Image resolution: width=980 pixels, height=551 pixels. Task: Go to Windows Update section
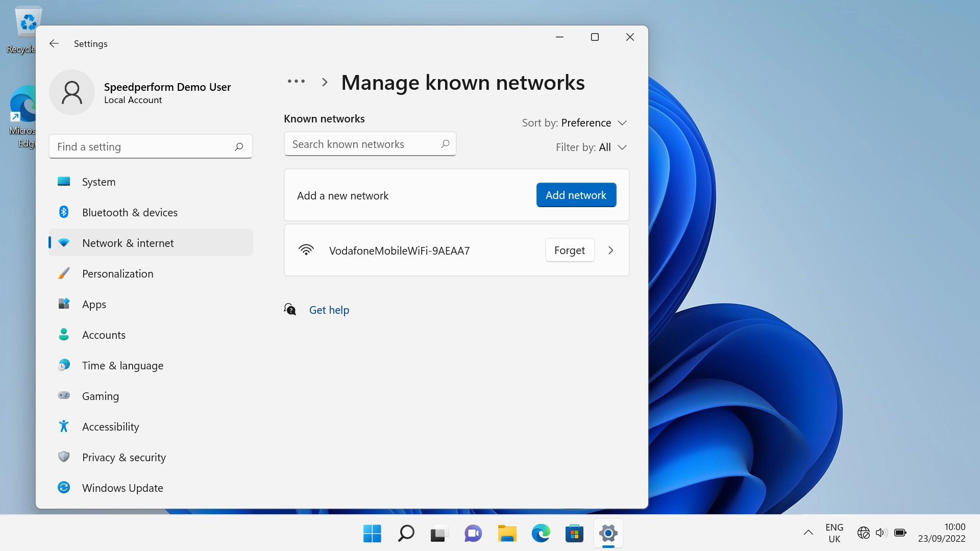tap(122, 488)
